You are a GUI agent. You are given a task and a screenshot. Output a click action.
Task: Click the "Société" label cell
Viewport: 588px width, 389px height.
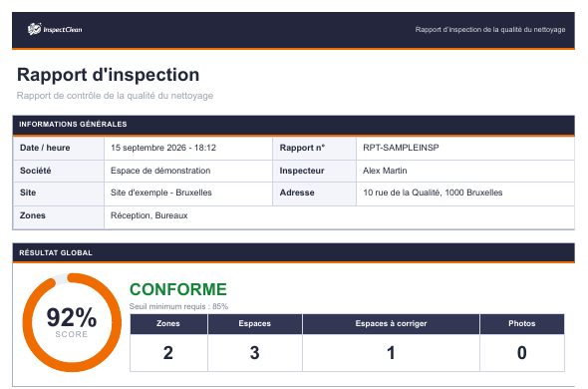tap(59, 171)
